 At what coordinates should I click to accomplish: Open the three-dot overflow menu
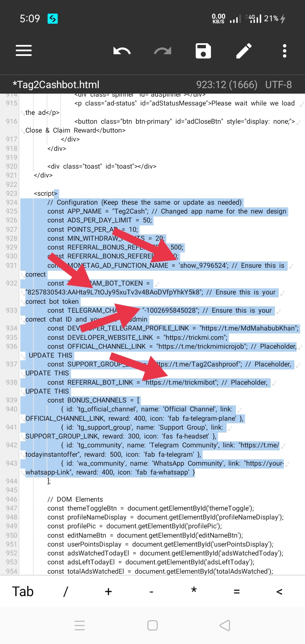click(285, 51)
